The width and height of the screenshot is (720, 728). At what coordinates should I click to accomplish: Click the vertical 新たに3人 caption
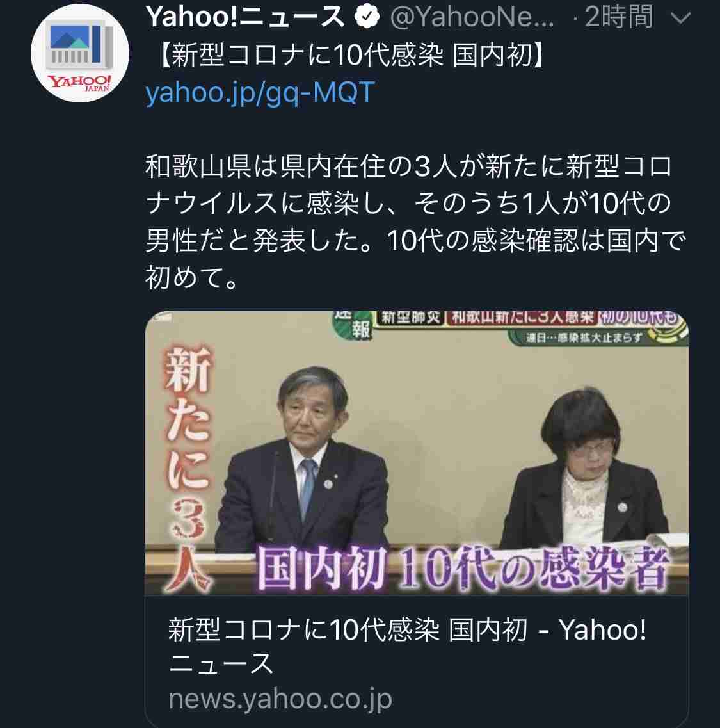189,469
